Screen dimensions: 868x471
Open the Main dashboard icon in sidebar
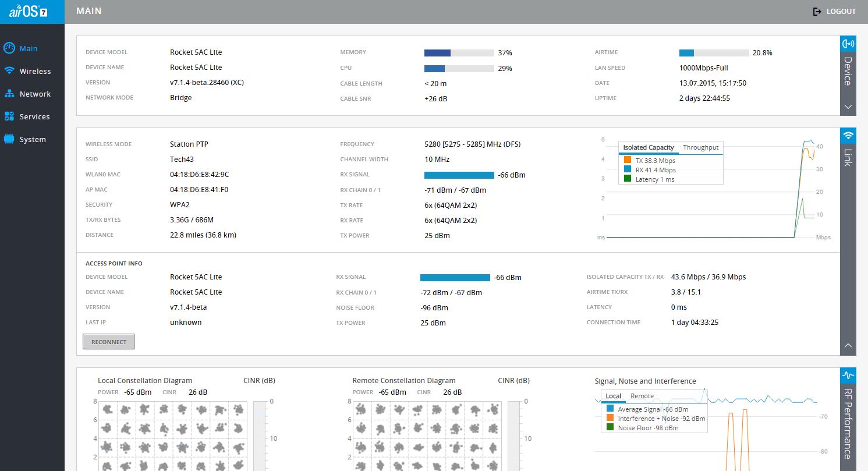click(9, 48)
